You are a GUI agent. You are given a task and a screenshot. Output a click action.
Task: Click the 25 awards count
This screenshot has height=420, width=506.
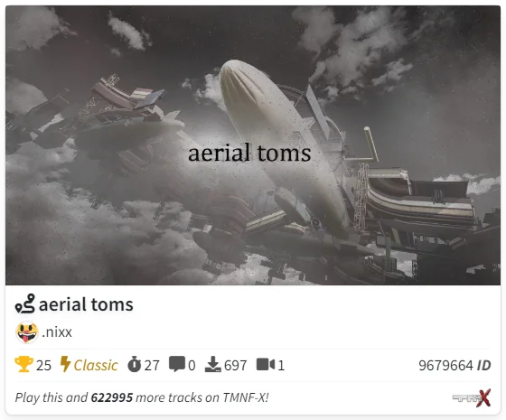point(43,366)
